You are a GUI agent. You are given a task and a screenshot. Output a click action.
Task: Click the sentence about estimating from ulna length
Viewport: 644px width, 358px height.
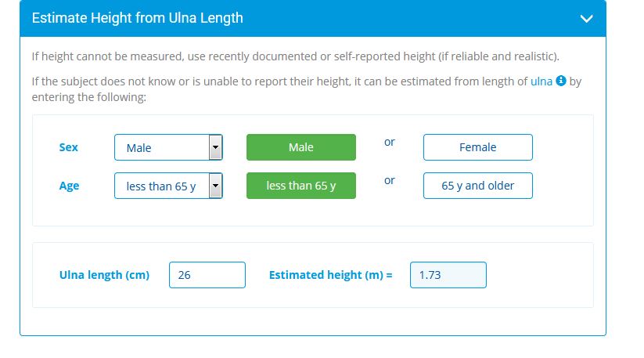point(307,89)
